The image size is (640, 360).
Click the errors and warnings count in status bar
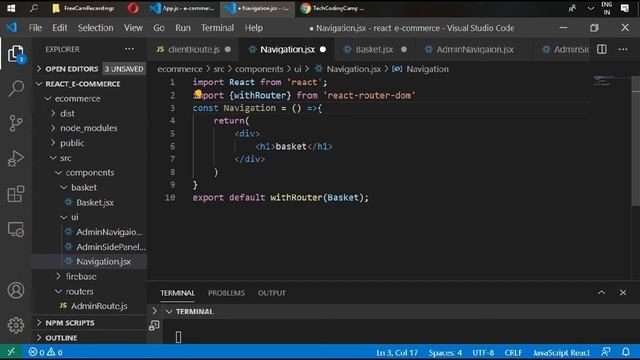click(x=45, y=352)
